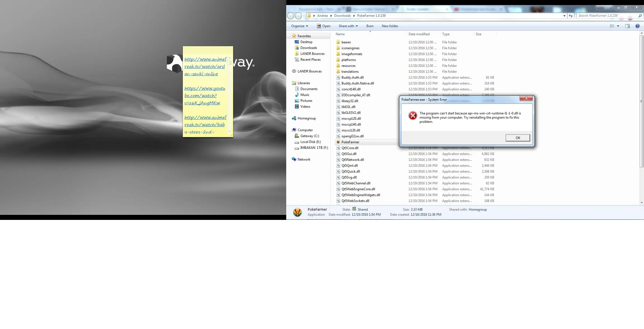Image resolution: width=644 pixels, height=329 pixels.
Task: Expand the Share with dropdown
Action: (x=348, y=26)
